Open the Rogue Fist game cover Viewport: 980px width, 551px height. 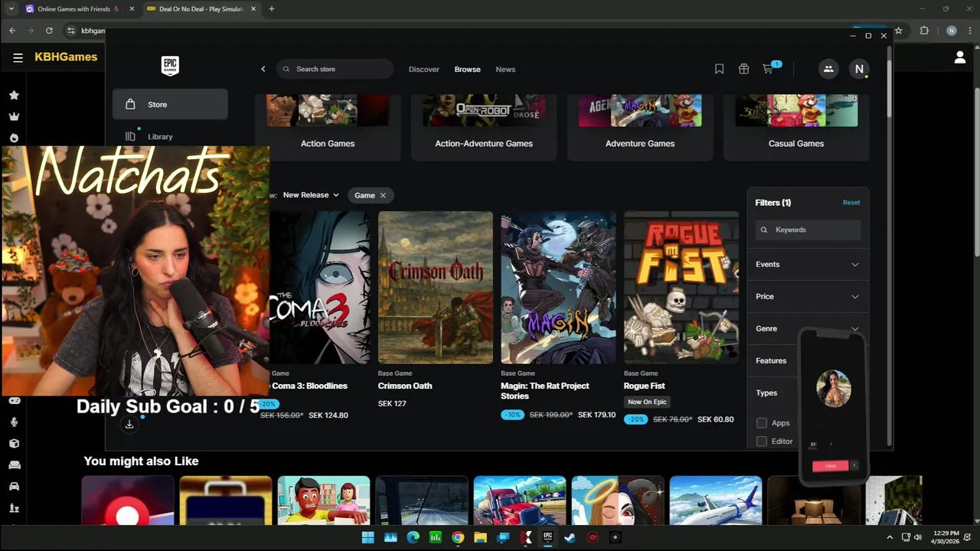[x=681, y=287]
